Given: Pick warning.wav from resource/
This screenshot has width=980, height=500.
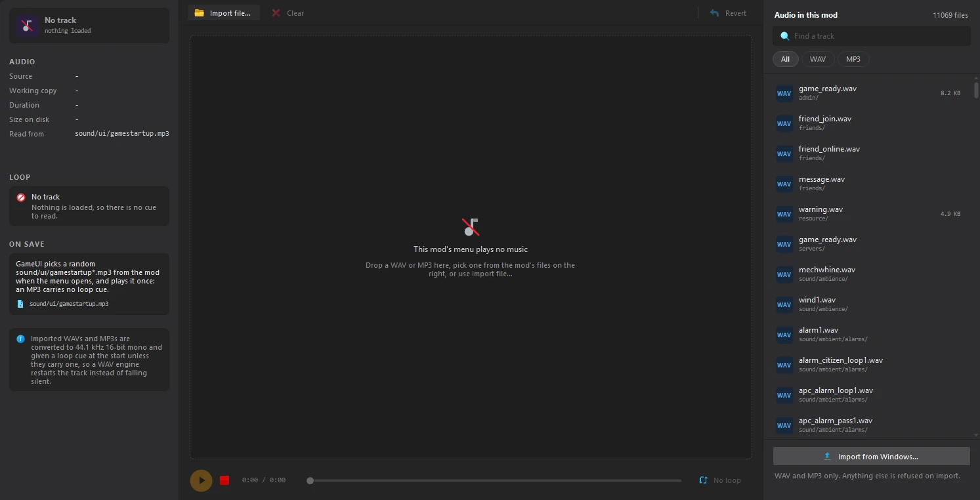Looking at the screenshot, I should pos(870,214).
